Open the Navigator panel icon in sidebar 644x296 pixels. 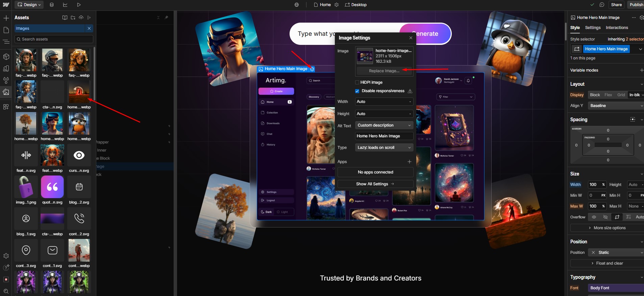pyautogui.click(x=6, y=42)
